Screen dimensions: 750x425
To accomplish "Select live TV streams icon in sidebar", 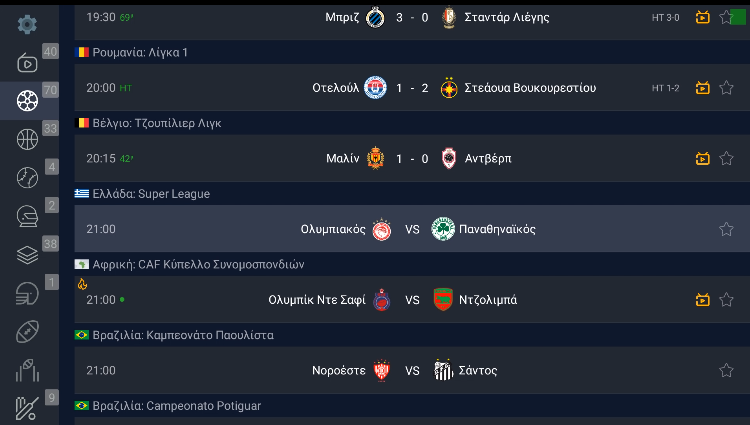I will click(x=28, y=63).
